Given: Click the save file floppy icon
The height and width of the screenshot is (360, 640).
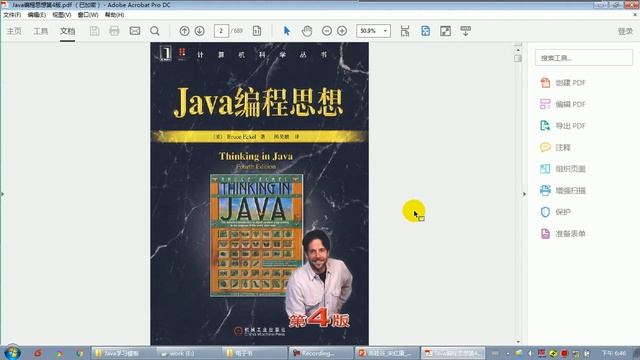Looking at the screenshot, I should click(94, 31).
